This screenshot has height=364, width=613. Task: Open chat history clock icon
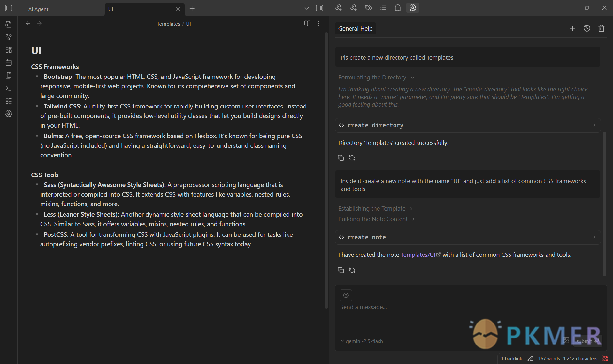(x=587, y=28)
